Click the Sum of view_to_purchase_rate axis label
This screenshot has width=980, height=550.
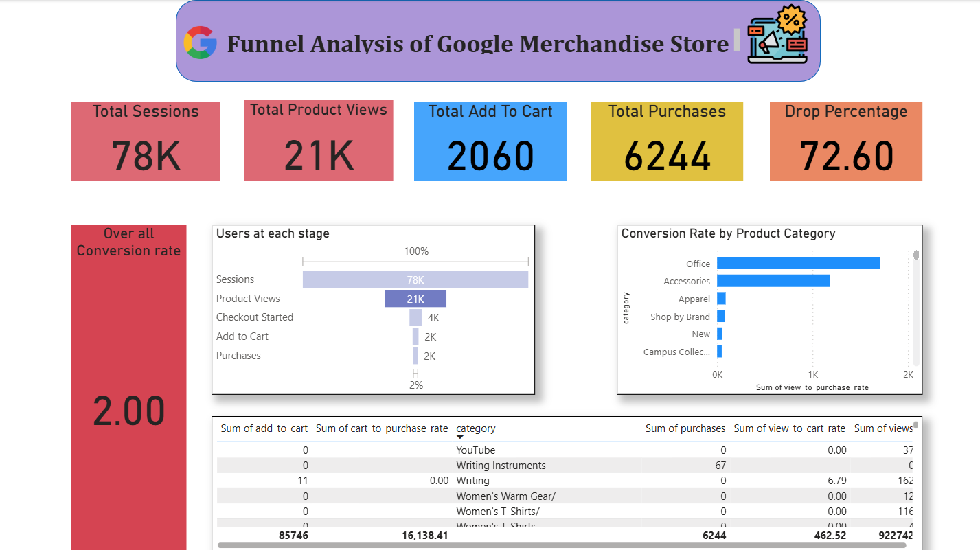point(812,387)
